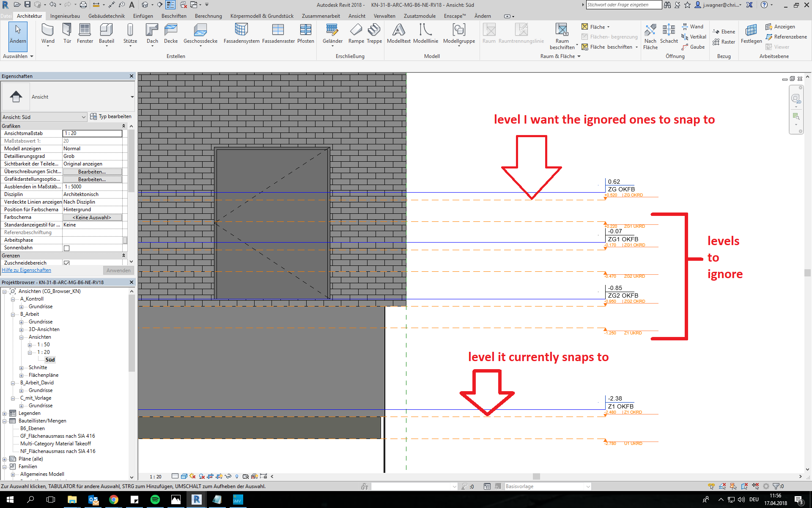
Task: Open the Typ bearbeiten dialog
Action: (111, 116)
